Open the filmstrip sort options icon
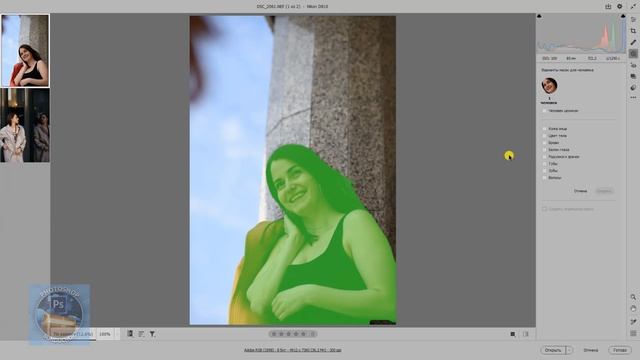The width and height of the screenshot is (640, 360). 141,334
